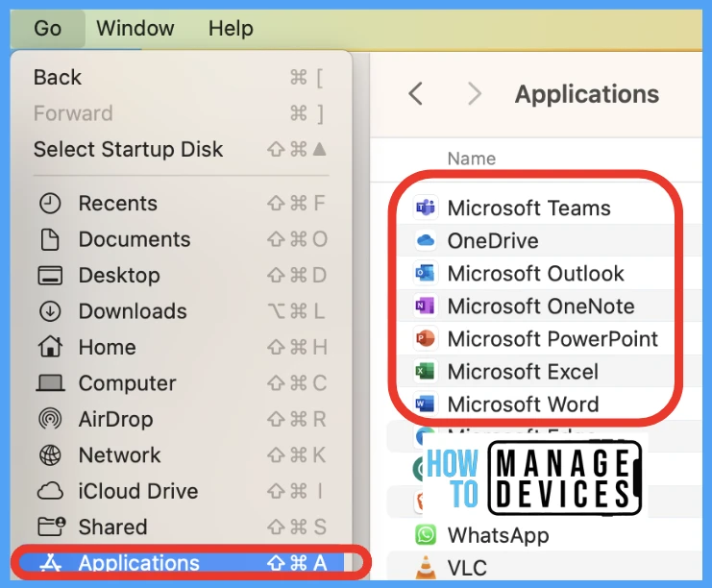This screenshot has width=712, height=588.
Task: Sort by the Name column header
Action: point(472,159)
